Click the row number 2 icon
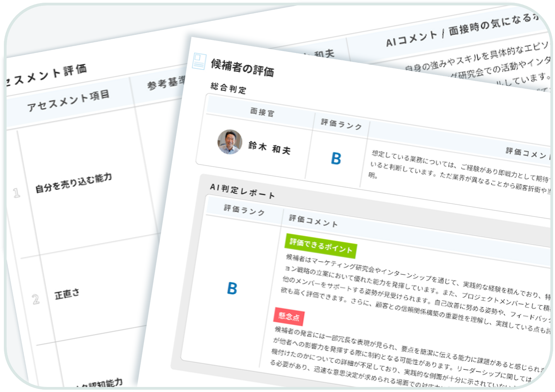555x392 pixels. coord(36,299)
